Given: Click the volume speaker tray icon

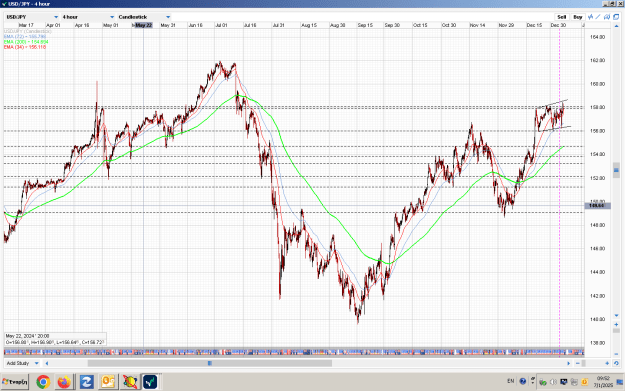Looking at the screenshot, I should 553,382.
